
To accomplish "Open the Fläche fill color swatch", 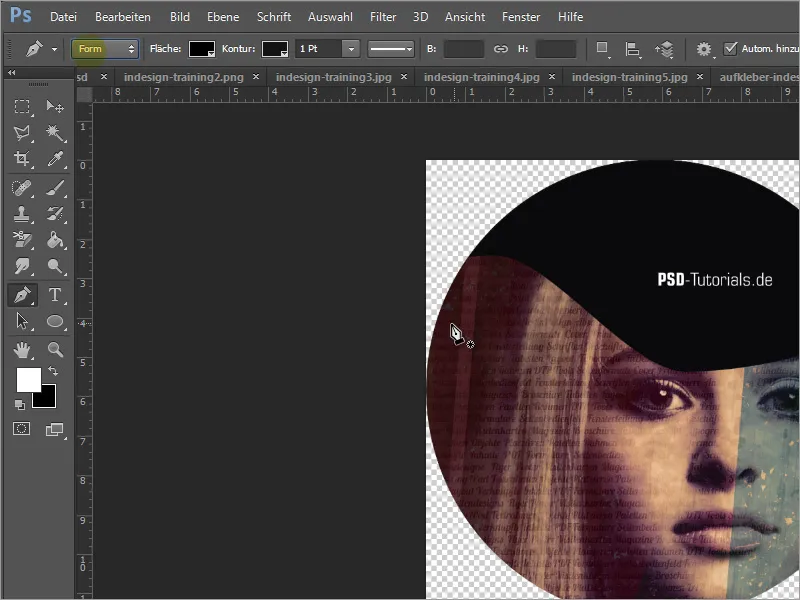I will pyautogui.click(x=202, y=49).
